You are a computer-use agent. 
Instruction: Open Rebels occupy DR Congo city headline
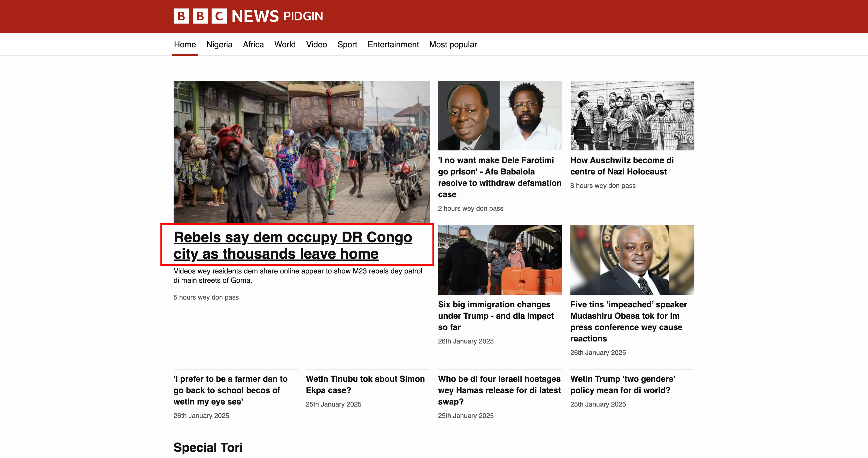pos(292,245)
